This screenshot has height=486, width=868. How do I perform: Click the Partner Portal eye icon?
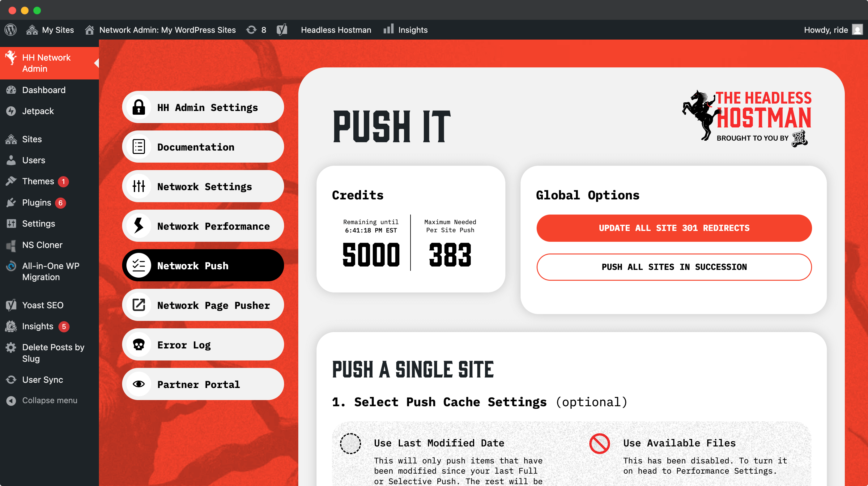point(138,384)
